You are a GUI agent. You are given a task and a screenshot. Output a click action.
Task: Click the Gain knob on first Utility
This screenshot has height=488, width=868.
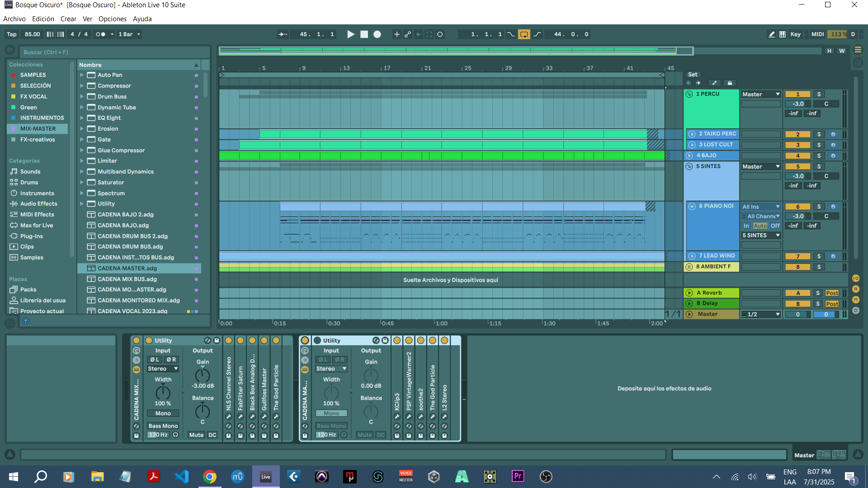(x=202, y=375)
